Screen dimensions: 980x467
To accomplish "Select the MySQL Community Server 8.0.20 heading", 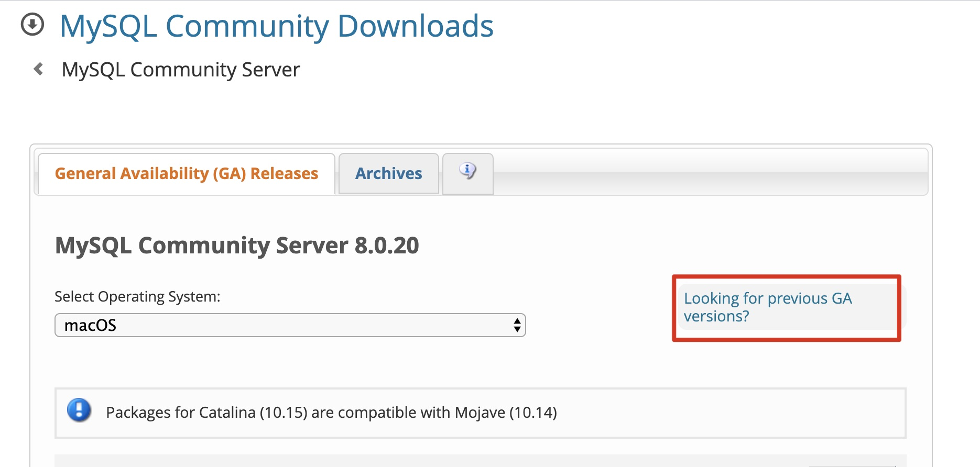I will coord(237,246).
